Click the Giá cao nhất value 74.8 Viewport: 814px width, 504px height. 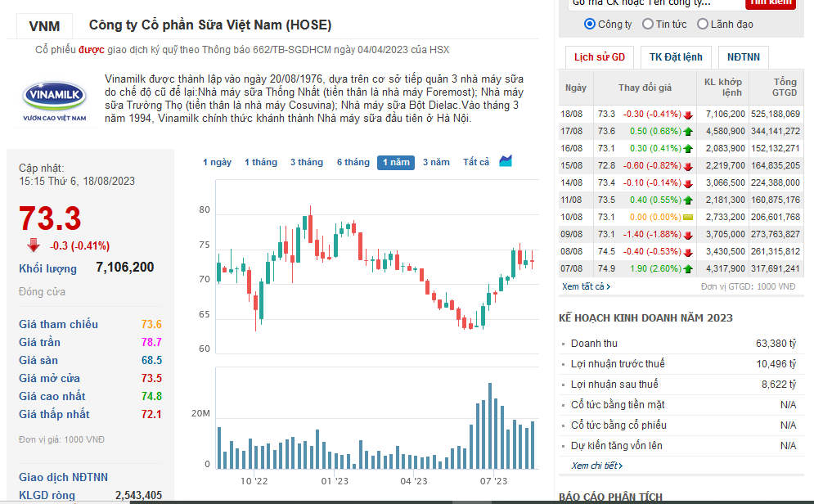click(151, 397)
